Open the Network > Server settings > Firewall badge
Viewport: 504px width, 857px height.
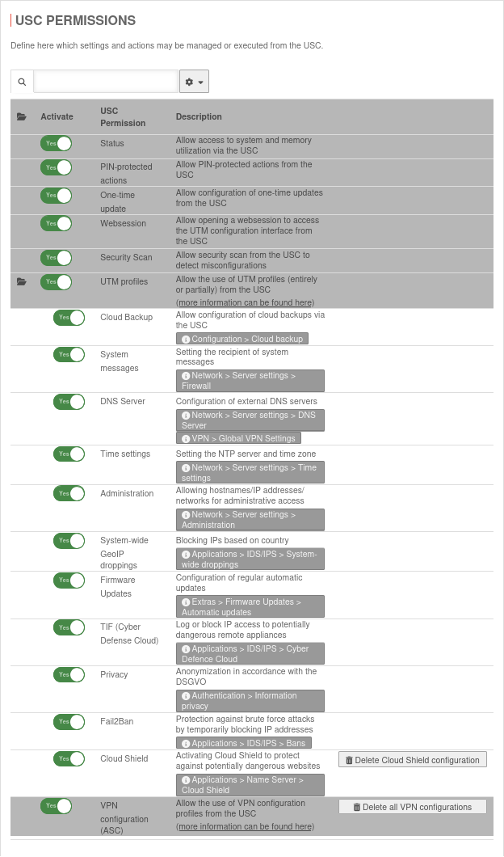(x=250, y=381)
